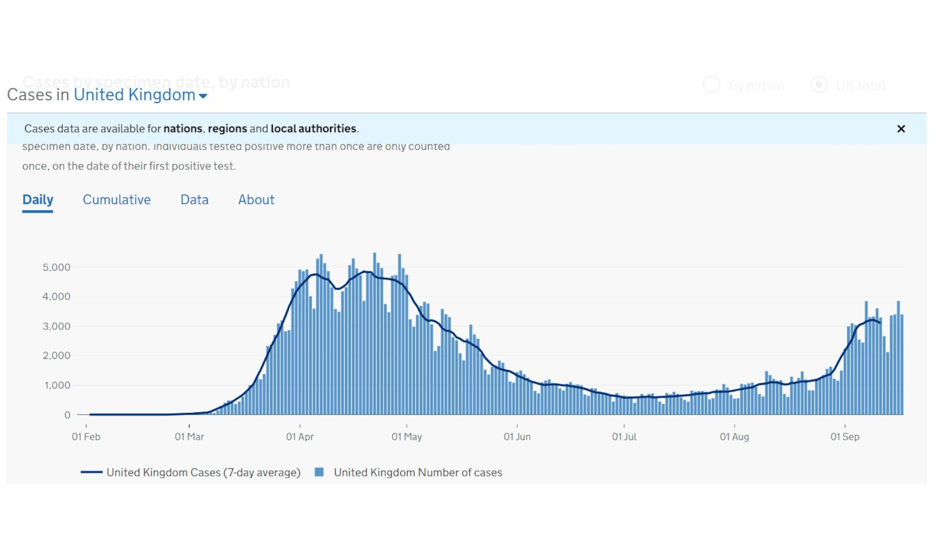The height and width of the screenshot is (560, 934).
Task: Switch to the Daily tab
Action: click(x=38, y=200)
